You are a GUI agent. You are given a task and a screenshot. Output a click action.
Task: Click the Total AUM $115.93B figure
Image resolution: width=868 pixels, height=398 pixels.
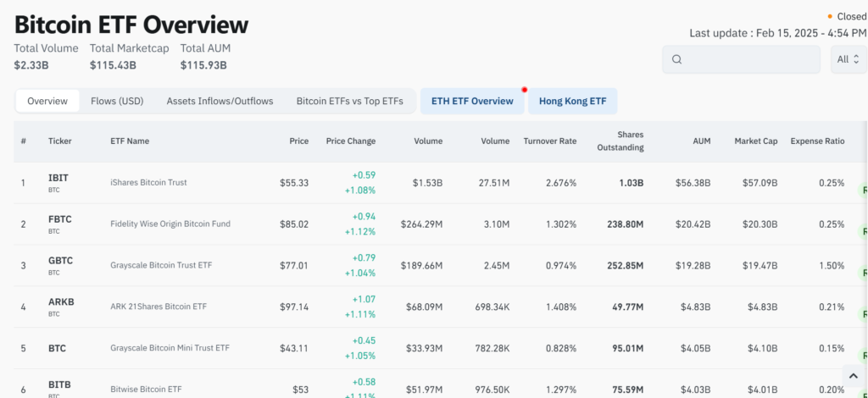click(x=203, y=65)
